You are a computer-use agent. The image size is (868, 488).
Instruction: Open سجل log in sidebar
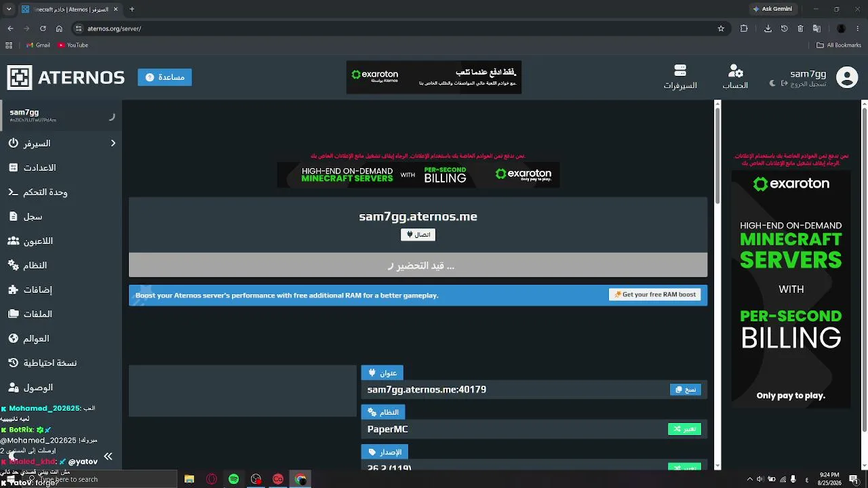click(26, 217)
